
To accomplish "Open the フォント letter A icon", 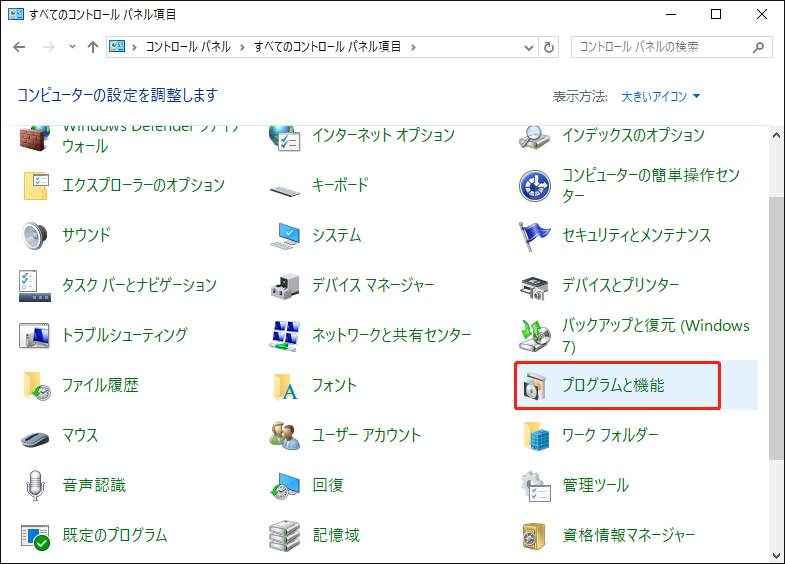I will 285,387.
